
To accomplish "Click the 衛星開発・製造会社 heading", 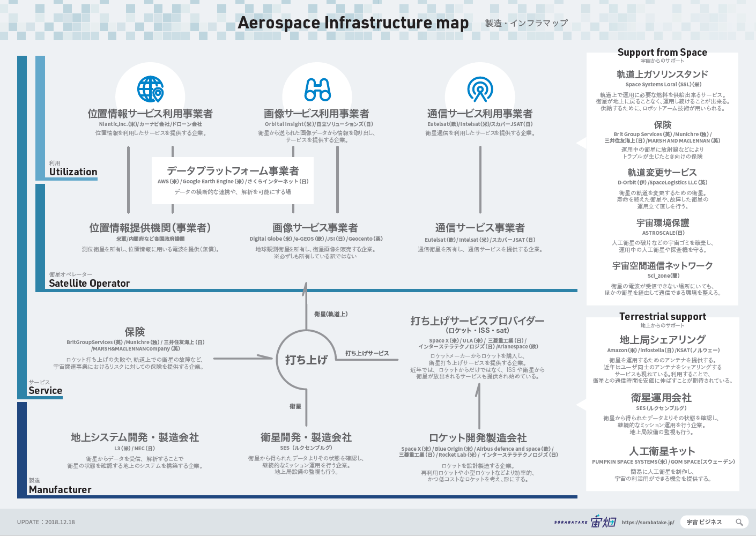I will (x=306, y=437).
